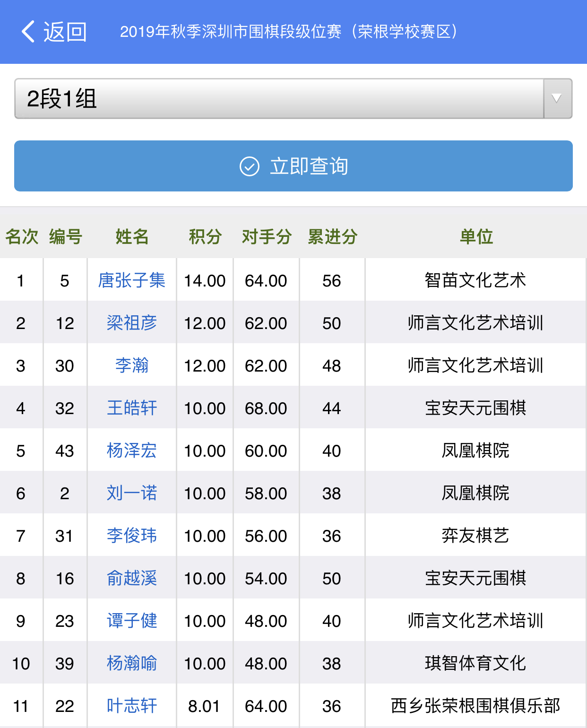Open player 梁祖彦 details
This screenshot has width=587, height=728.
131,323
